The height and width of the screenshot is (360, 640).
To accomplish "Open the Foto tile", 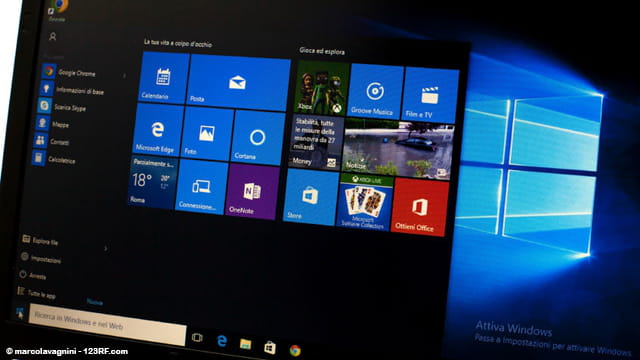I will [x=207, y=134].
